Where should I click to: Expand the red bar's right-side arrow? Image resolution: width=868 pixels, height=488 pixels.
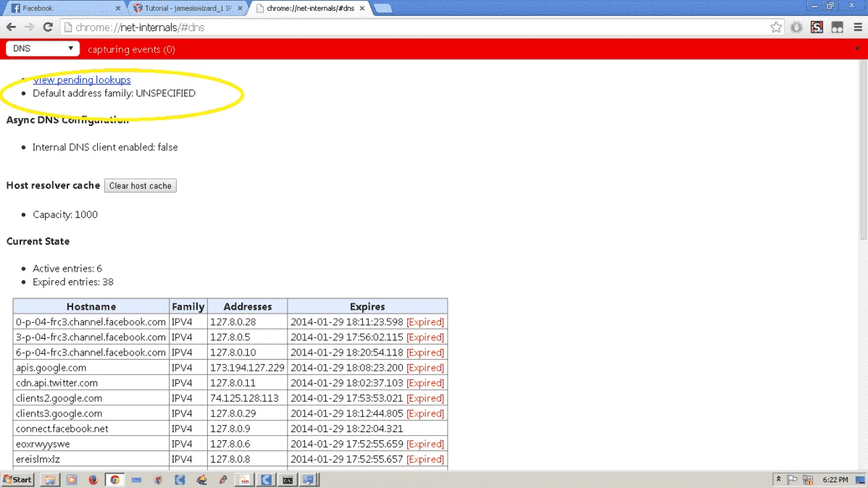click(857, 49)
